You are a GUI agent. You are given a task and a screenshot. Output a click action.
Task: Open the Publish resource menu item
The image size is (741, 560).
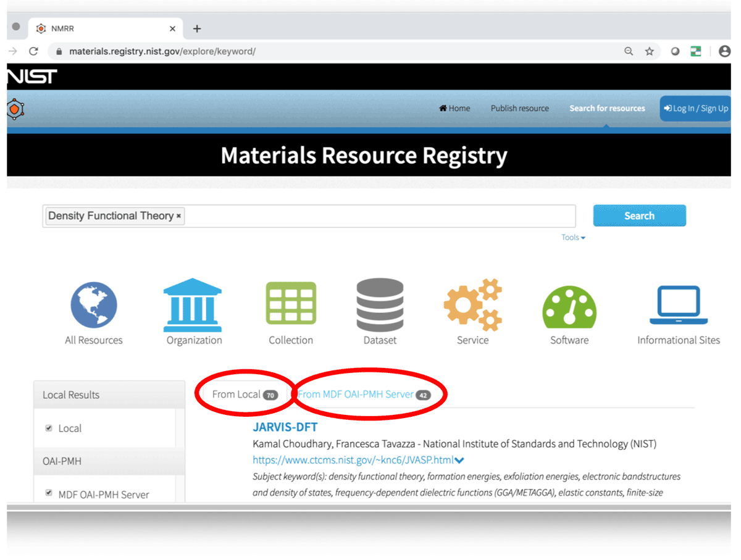(520, 108)
